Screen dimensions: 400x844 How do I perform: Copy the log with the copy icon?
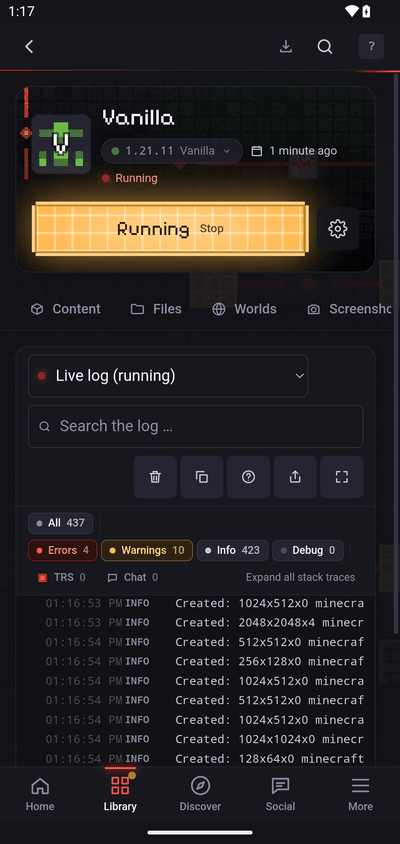click(x=202, y=477)
